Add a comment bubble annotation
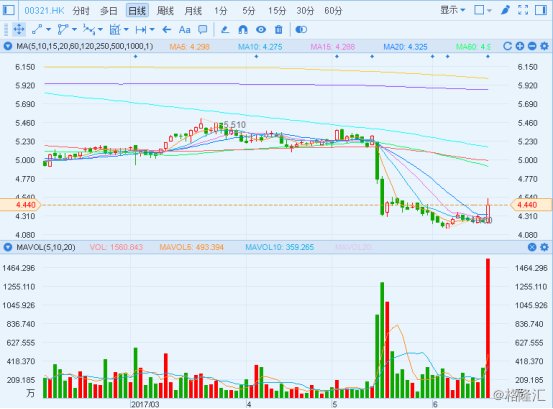Viewport: 553px width, 409px height. coord(202,30)
